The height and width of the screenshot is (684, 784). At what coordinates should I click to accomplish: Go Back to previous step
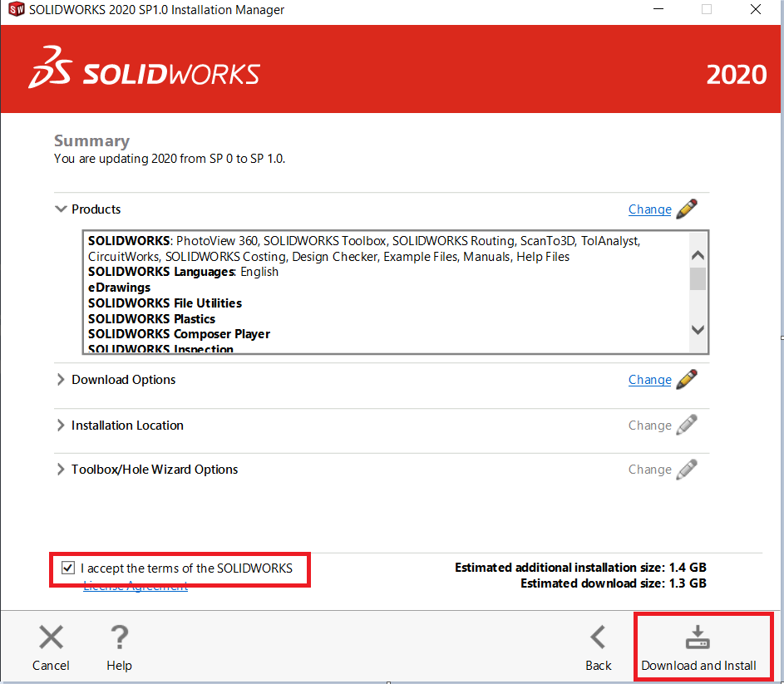[598, 647]
